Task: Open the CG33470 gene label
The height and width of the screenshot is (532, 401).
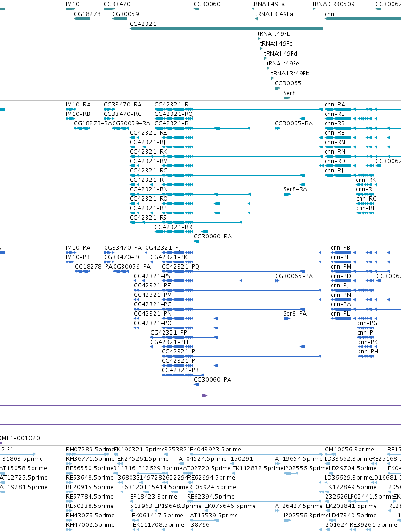Action: click(117, 4)
